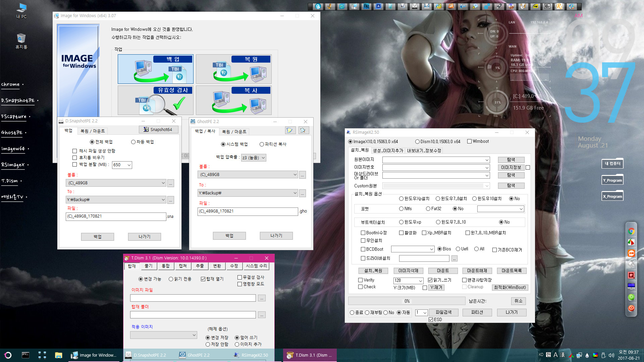The width and height of the screenshot is (644, 362).
Task: Open the yellow PDF icon in top launcher bar
Action: click(x=535, y=6)
